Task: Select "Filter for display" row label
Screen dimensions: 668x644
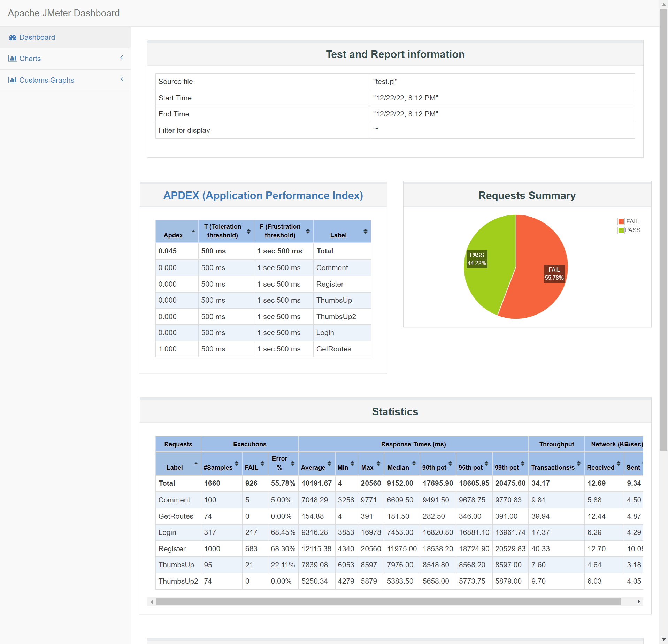Action: tap(184, 130)
